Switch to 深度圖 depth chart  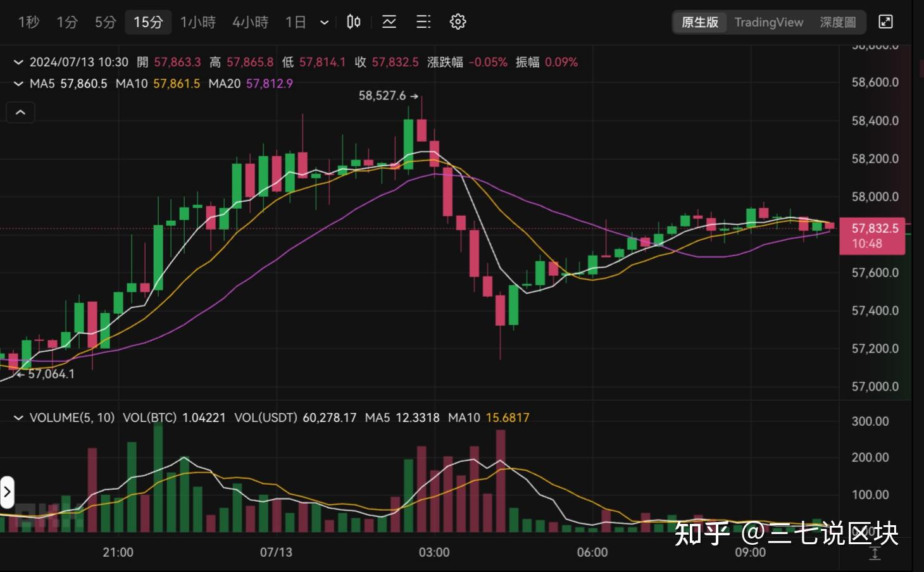[x=838, y=22]
